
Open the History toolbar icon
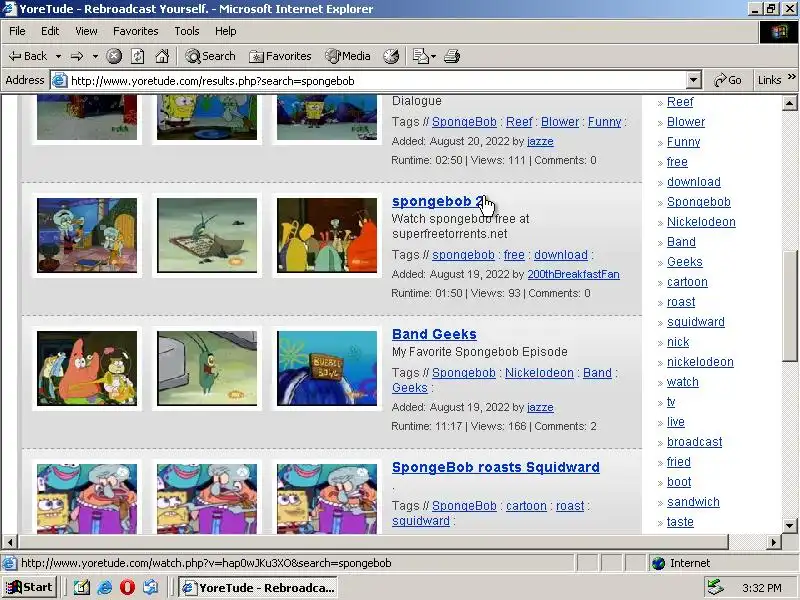click(391, 56)
